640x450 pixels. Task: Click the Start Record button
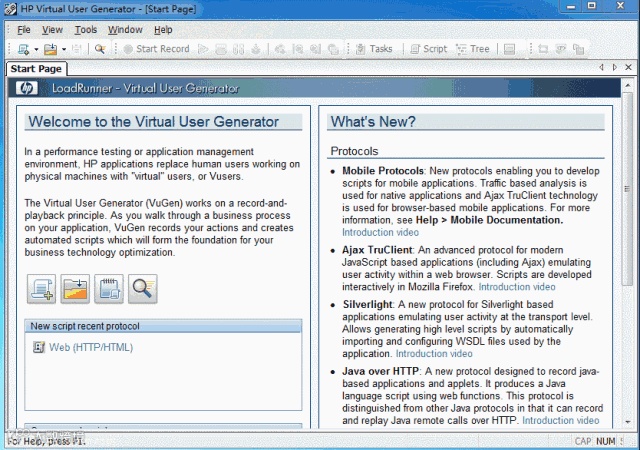pos(156,49)
